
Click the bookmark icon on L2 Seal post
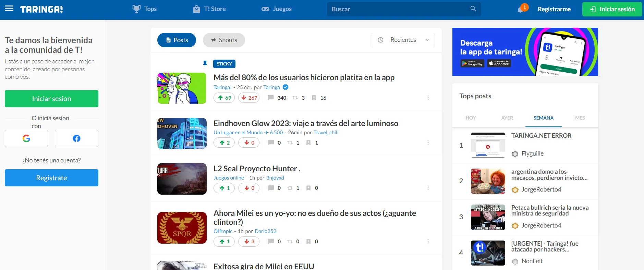(x=308, y=188)
